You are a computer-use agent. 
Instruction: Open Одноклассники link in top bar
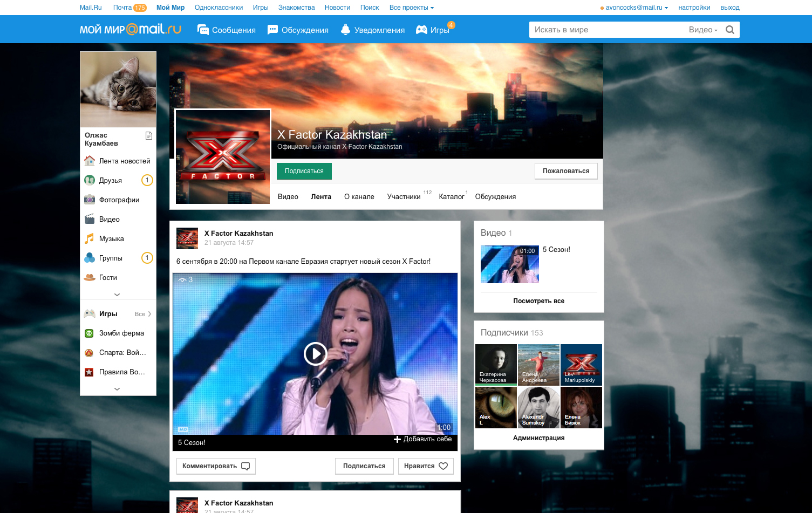click(x=219, y=8)
